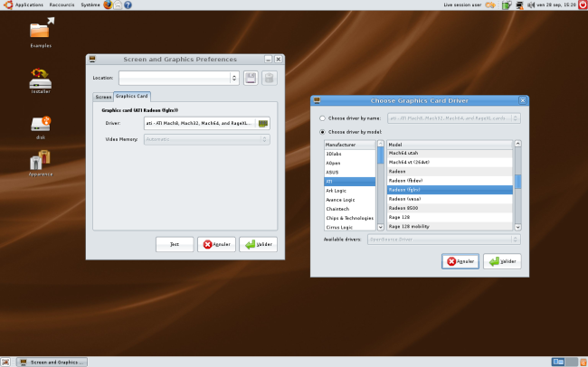Open the battery status indicator
This screenshot has width=588, height=367.
tap(507, 5)
